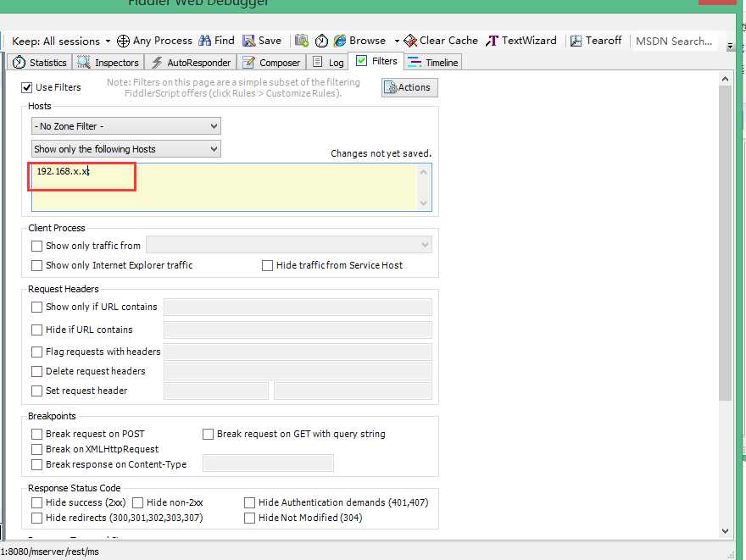Open the Show only traffic from process dropdown
The height and width of the screenshot is (560, 746).
click(x=289, y=245)
